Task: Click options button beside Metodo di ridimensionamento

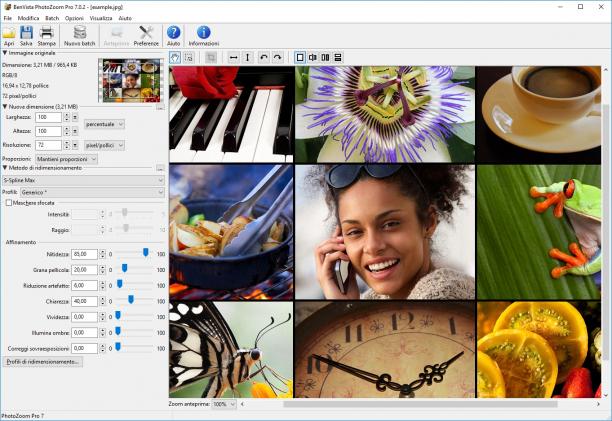Action: 160,168
